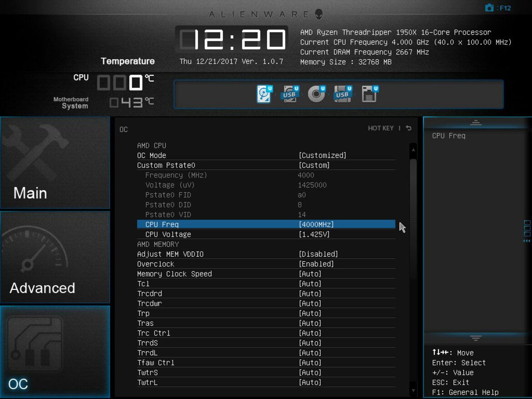Click the Enter: Select hint
The image size is (532, 399).
459,363
